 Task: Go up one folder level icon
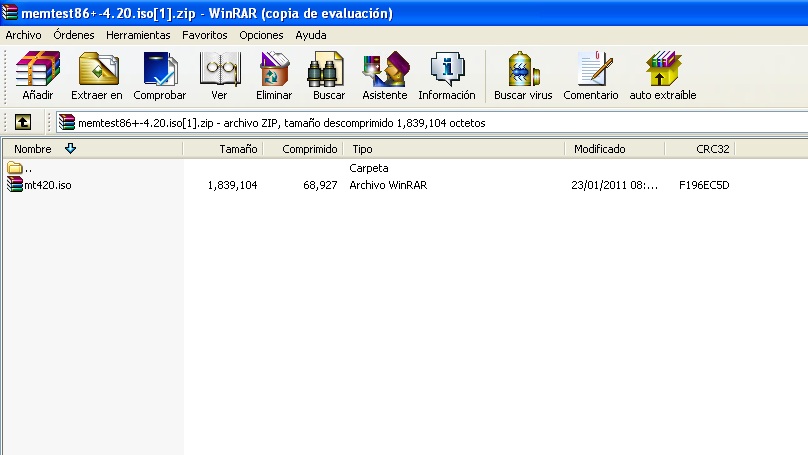click(x=23, y=122)
